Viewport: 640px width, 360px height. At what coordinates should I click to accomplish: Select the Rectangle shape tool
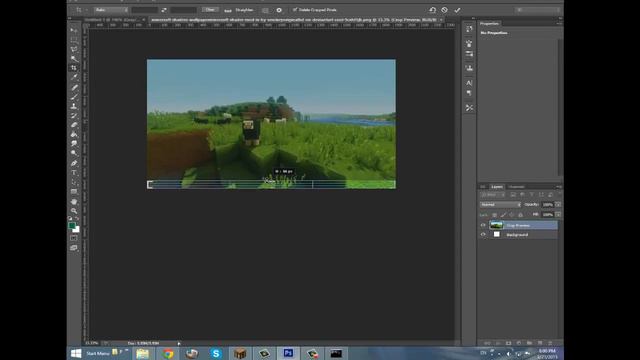click(x=74, y=191)
